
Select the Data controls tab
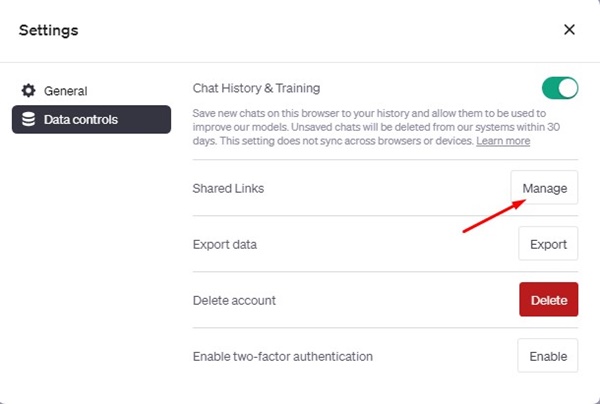[91, 119]
